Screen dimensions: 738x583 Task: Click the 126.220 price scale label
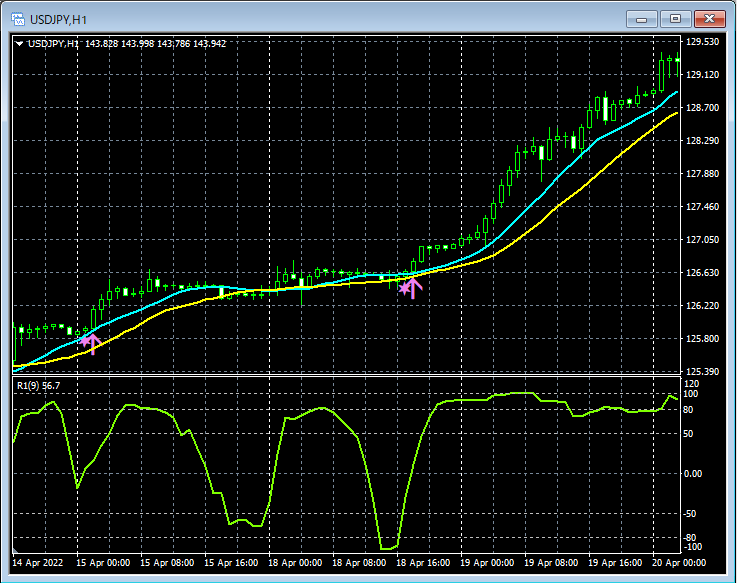702,305
